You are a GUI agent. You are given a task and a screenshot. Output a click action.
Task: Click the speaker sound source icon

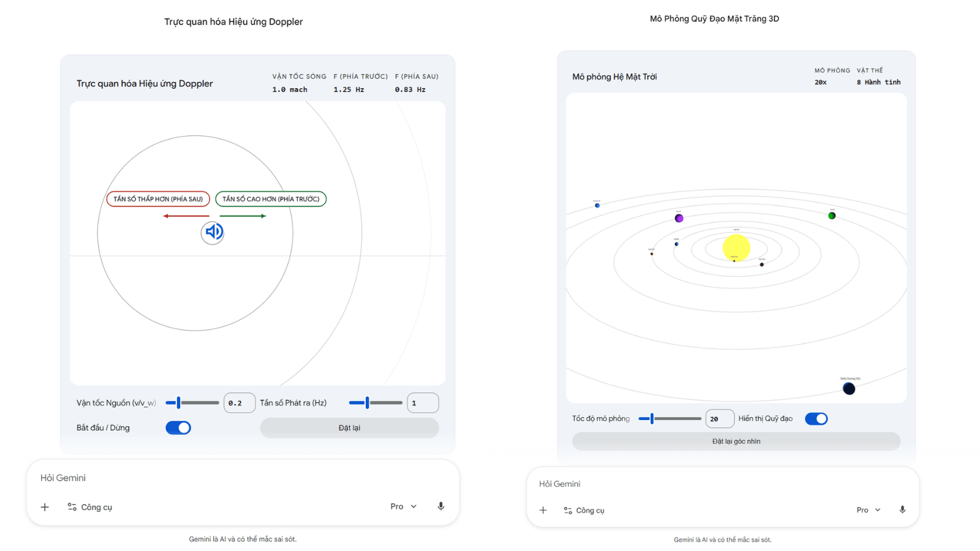tap(213, 232)
